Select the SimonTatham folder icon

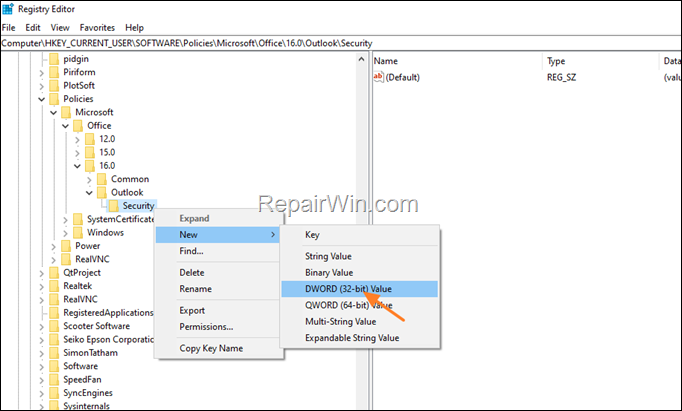(54, 353)
